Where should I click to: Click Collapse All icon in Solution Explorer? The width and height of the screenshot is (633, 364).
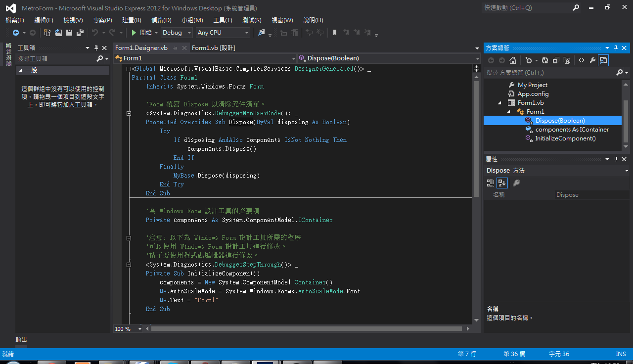[556, 60]
